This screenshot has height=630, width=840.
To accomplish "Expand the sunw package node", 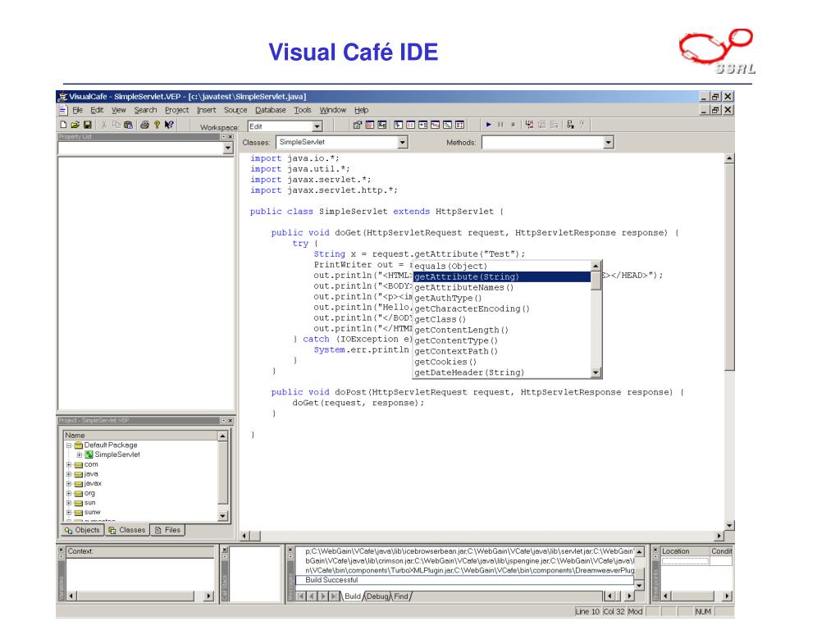I will click(x=69, y=513).
